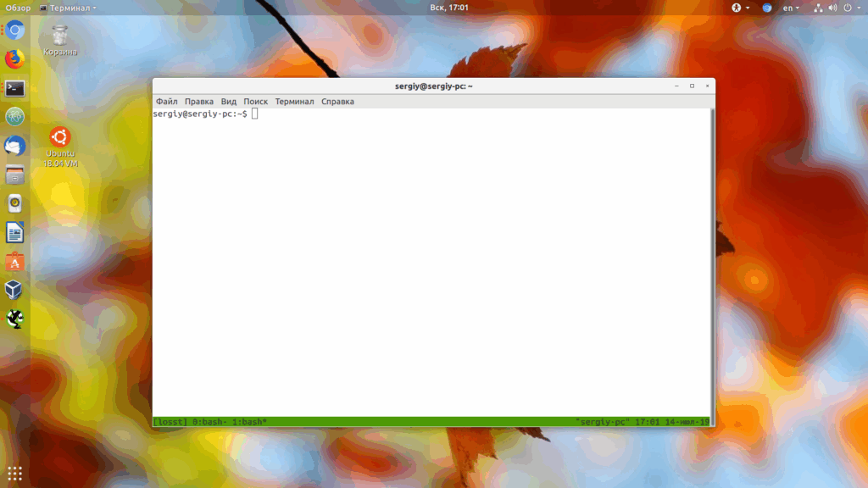The width and height of the screenshot is (868, 488).
Task: Open the Поиск menu in terminal
Action: click(x=256, y=102)
